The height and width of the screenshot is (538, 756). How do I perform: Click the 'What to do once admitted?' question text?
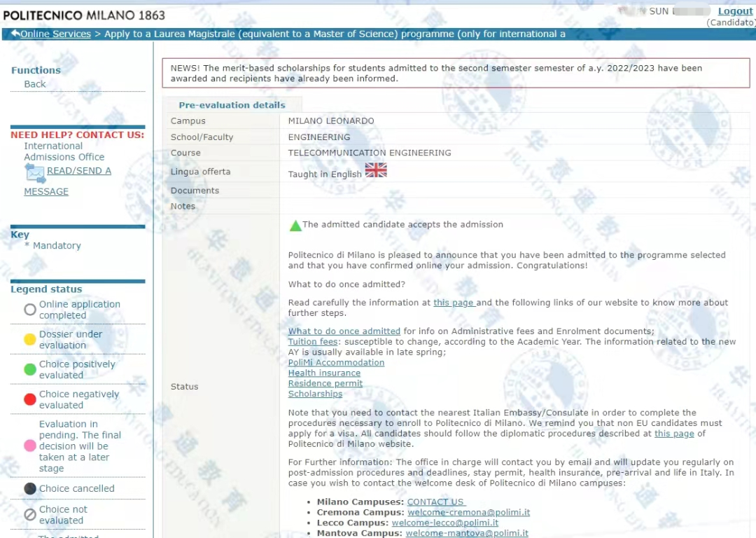point(346,284)
